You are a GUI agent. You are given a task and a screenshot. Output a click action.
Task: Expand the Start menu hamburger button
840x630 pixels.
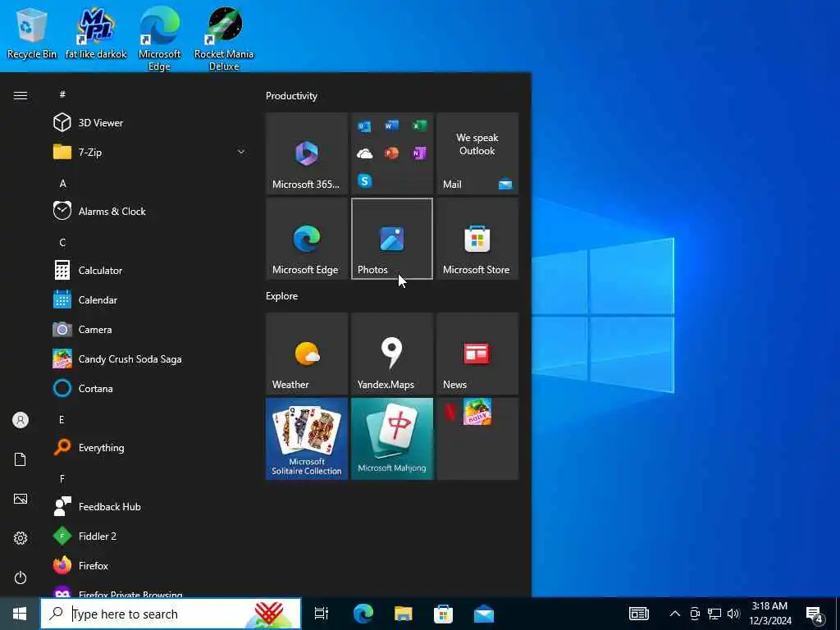coord(21,95)
